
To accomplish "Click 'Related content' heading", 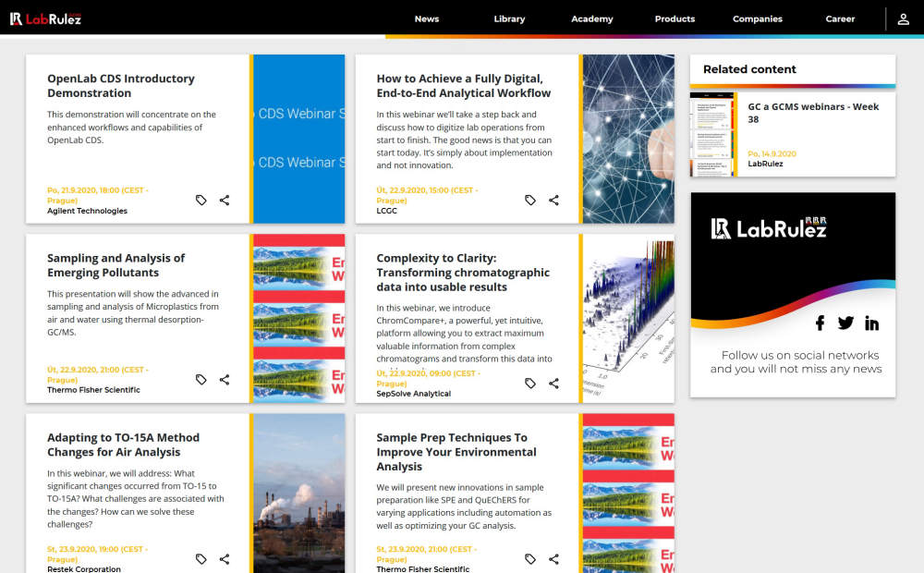I will 749,69.
